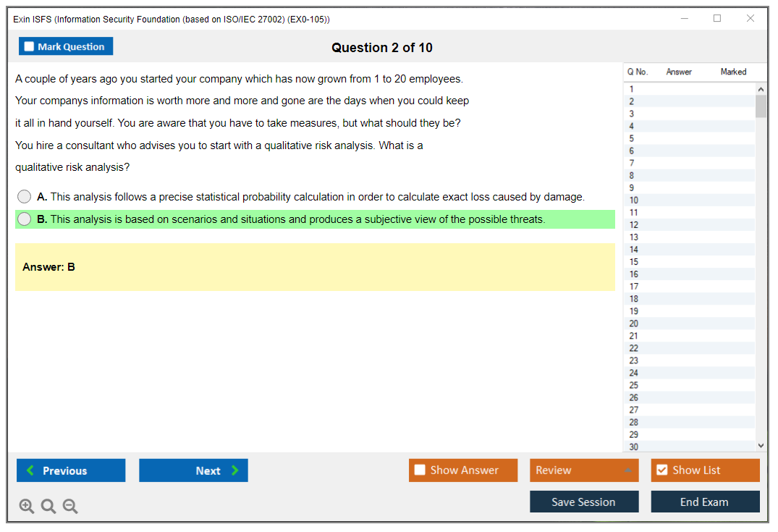Viewport: 778px width, 532px height.
Task: Click the reset zoom magnifier icon
Action: [x=48, y=507]
